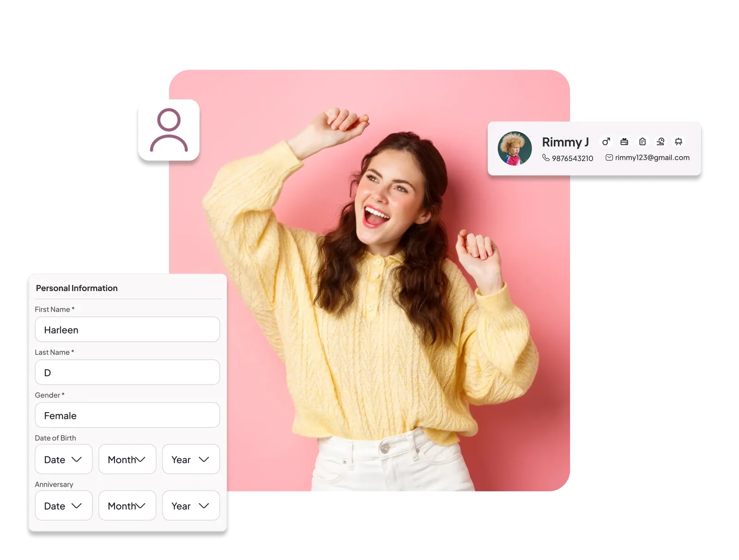Click the Personal Information heading
The width and height of the screenshot is (739, 560).
click(x=77, y=288)
